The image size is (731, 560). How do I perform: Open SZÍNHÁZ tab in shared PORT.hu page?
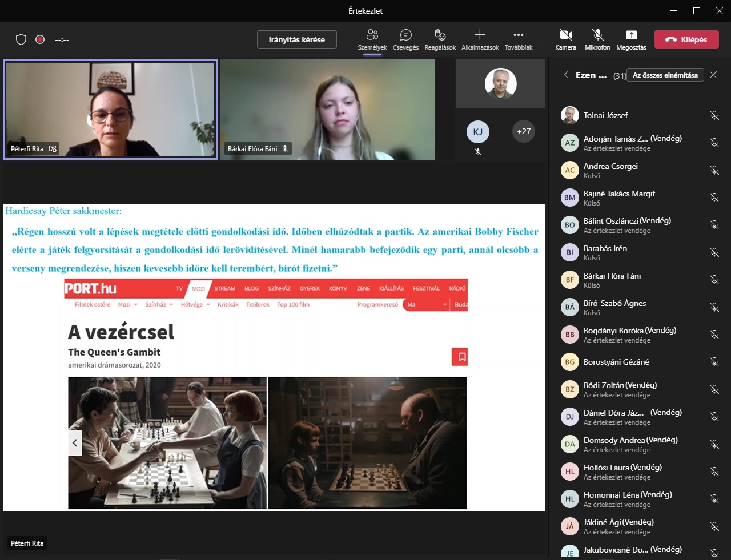click(x=279, y=288)
